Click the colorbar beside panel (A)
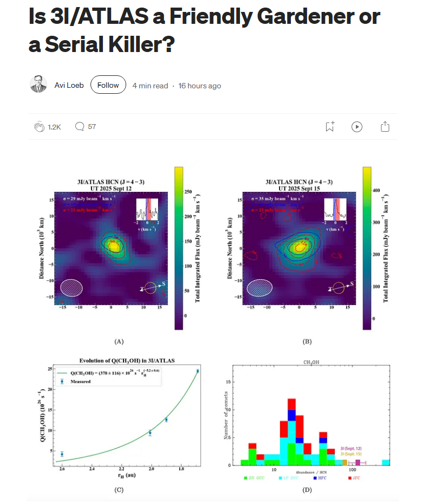 click(x=180, y=248)
